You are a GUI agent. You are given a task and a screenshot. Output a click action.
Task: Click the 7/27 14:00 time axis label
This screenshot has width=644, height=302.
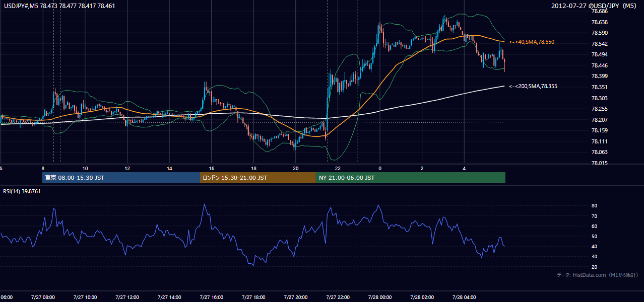(x=169, y=297)
